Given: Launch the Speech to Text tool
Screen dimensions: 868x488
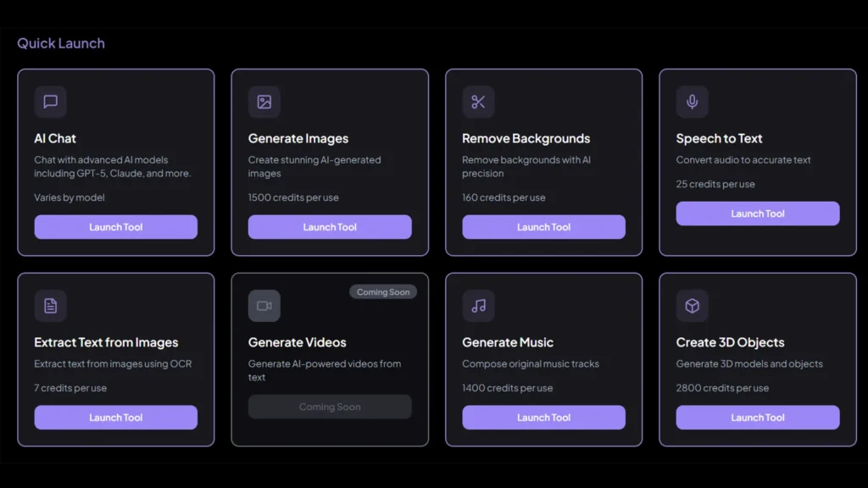Looking at the screenshot, I should tap(757, 213).
